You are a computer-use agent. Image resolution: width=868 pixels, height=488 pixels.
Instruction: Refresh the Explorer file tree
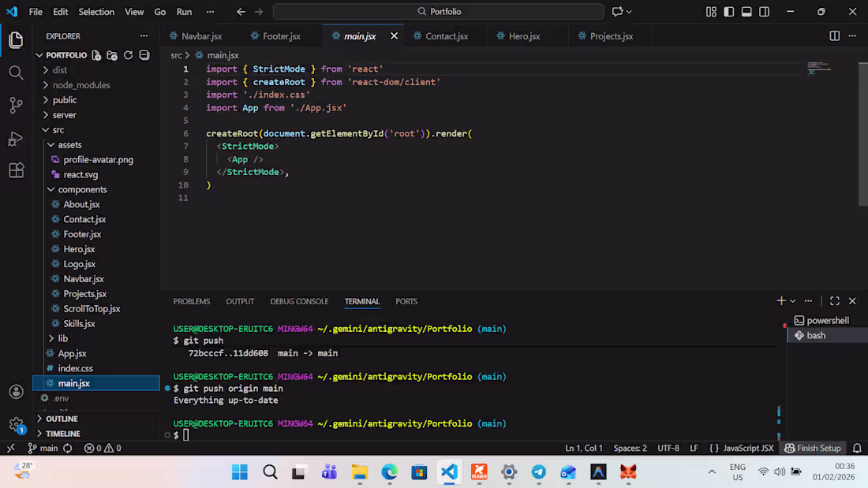128,55
